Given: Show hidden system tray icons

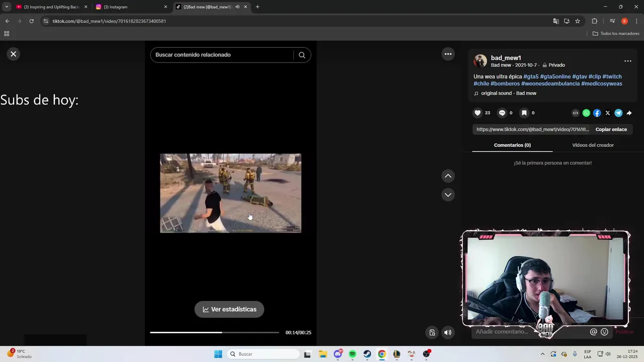Looking at the screenshot, I should [542, 354].
